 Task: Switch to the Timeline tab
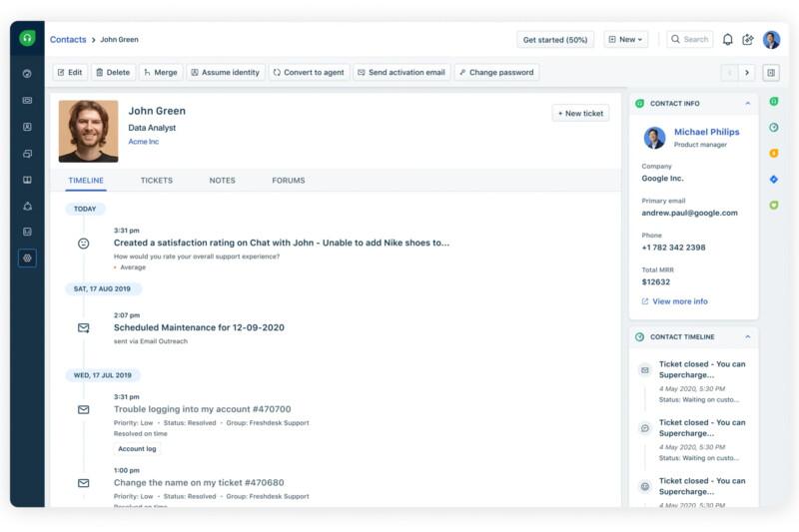pos(86,181)
